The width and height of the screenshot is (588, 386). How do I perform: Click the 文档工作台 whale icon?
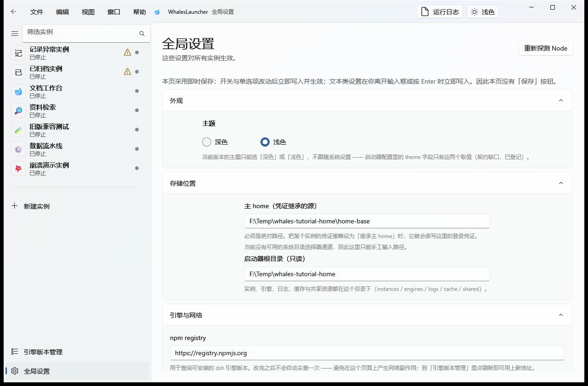(18, 91)
